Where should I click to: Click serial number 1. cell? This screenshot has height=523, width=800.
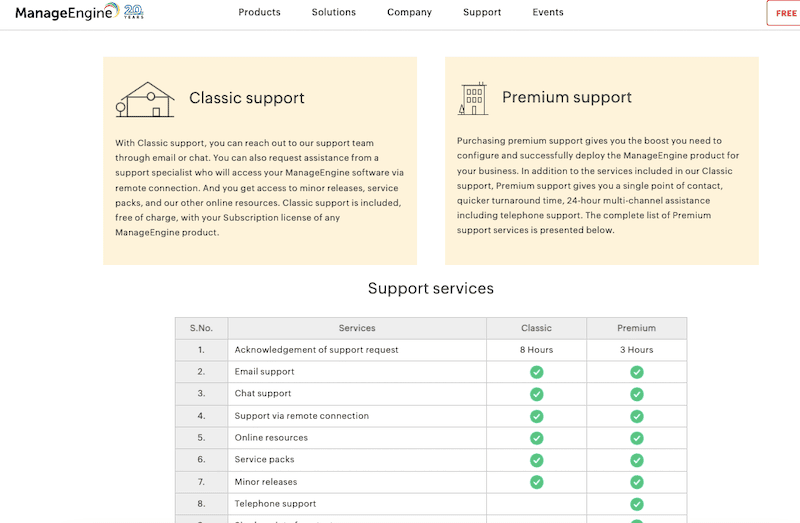[202, 350]
